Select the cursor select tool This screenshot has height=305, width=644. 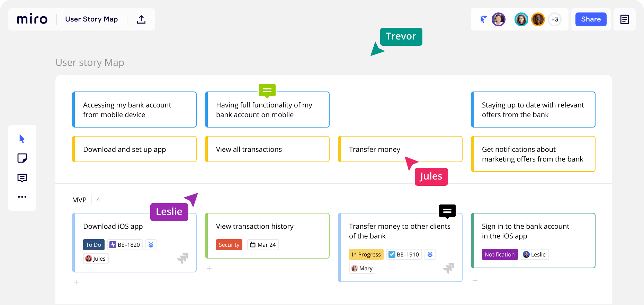tap(22, 139)
